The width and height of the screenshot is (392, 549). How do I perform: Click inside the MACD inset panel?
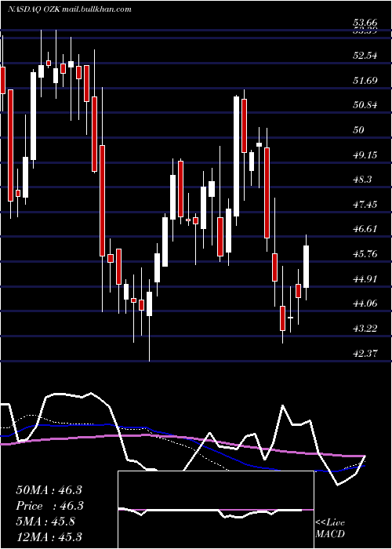(x=216, y=510)
